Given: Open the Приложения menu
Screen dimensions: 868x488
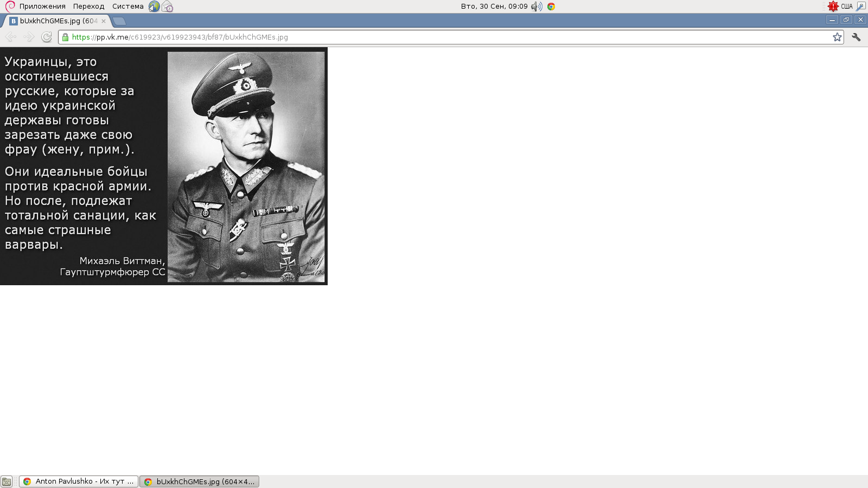Looking at the screenshot, I should point(42,7).
